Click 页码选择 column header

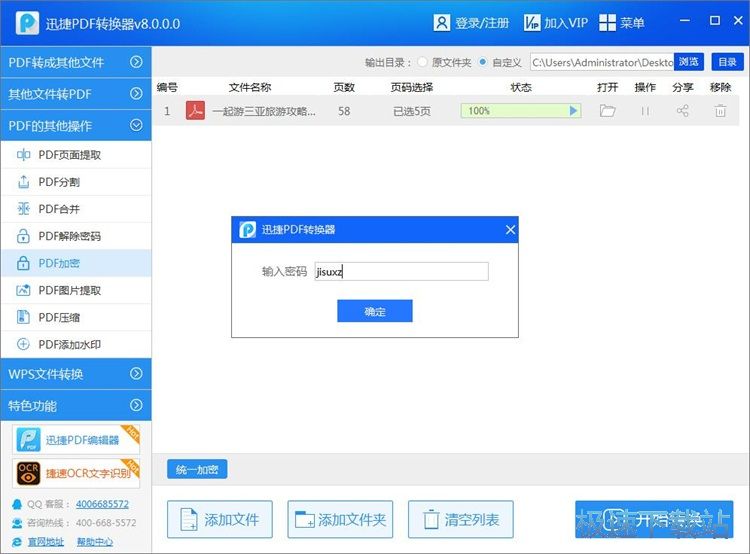click(411, 87)
